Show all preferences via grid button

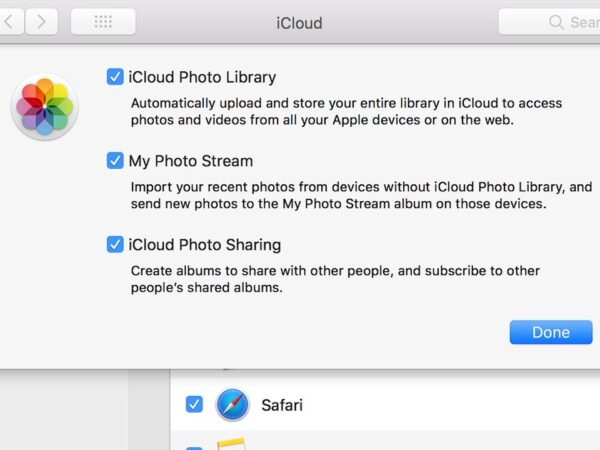click(x=103, y=21)
